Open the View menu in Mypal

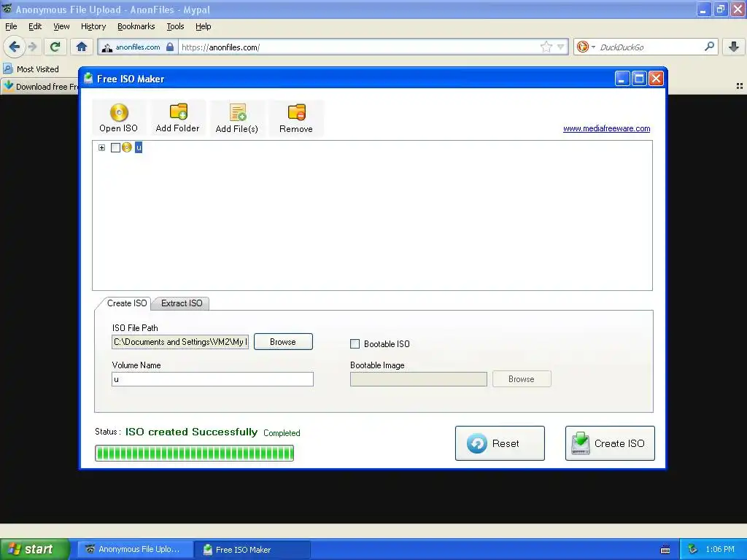pos(61,26)
